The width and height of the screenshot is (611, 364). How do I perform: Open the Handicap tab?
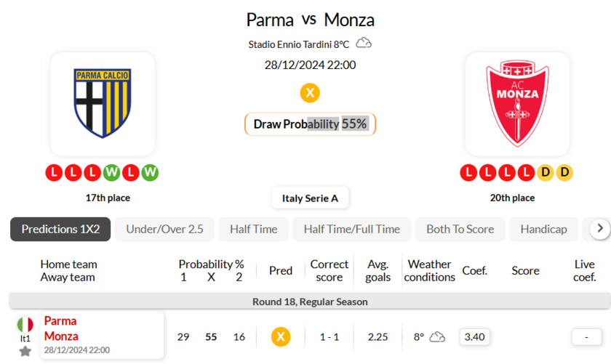point(543,229)
